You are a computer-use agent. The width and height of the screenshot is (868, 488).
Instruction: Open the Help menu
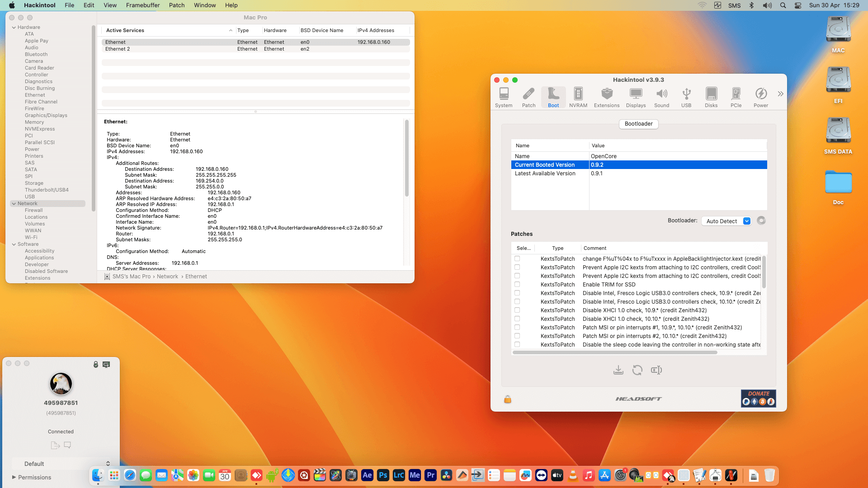(231, 5)
